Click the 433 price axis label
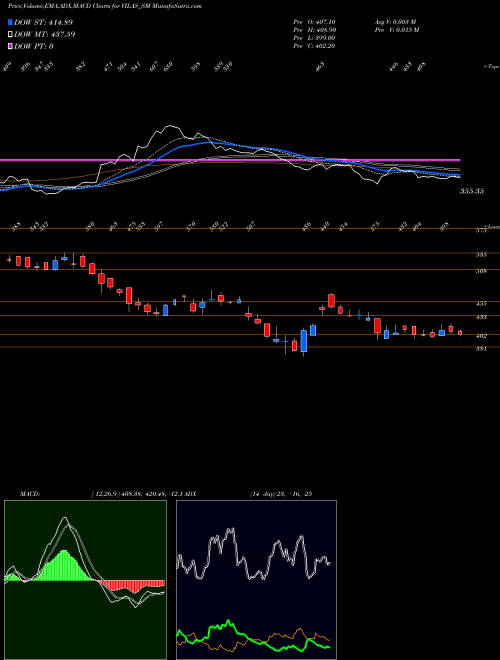This screenshot has width=500, height=660. 481,317
